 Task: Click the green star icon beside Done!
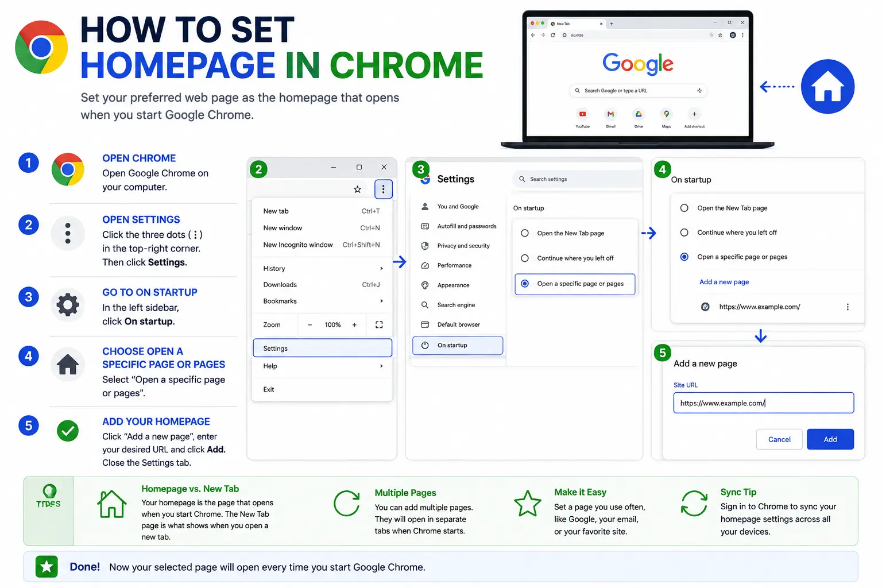pos(47,567)
